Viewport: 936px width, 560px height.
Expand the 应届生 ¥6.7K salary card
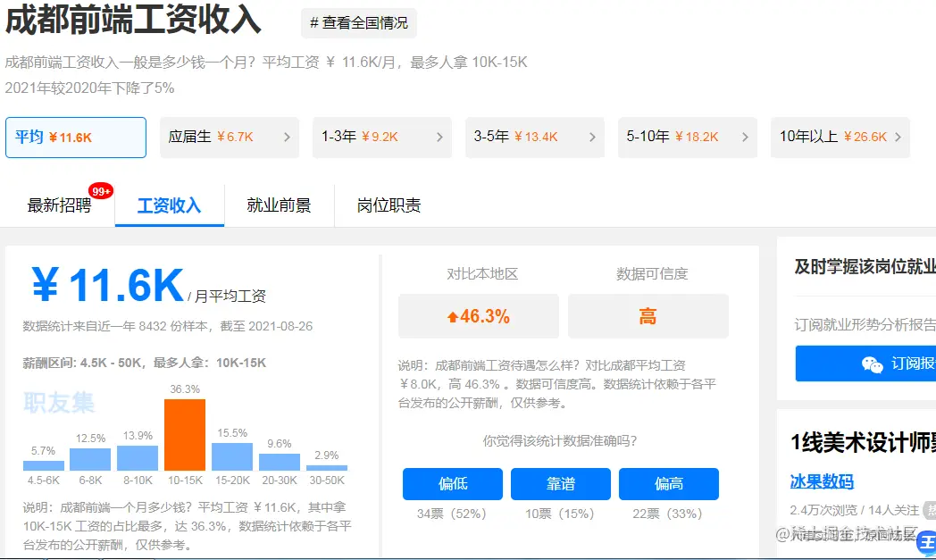[229, 138]
